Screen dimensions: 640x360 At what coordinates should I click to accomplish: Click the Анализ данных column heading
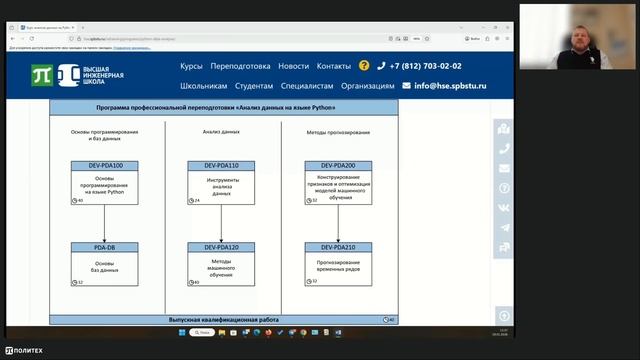pyautogui.click(x=221, y=132)
